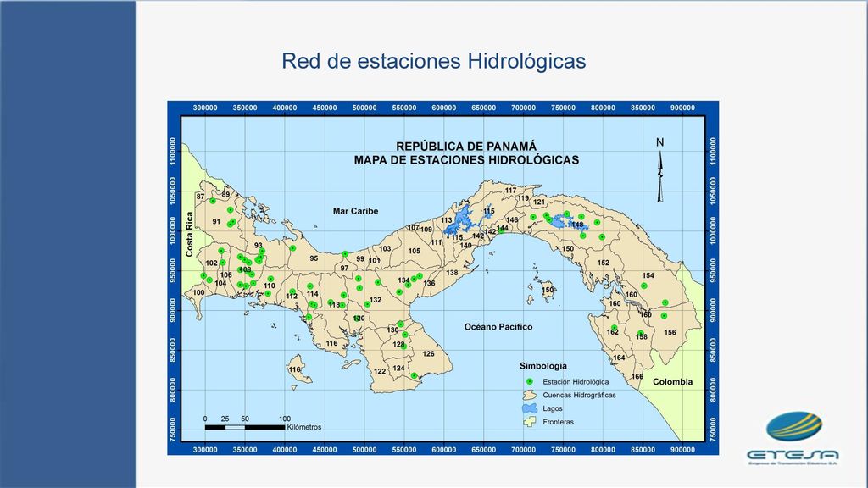The width and height of the screenshot is (868, 488).
Task: Click basin number 105
Action: (414, 251)
